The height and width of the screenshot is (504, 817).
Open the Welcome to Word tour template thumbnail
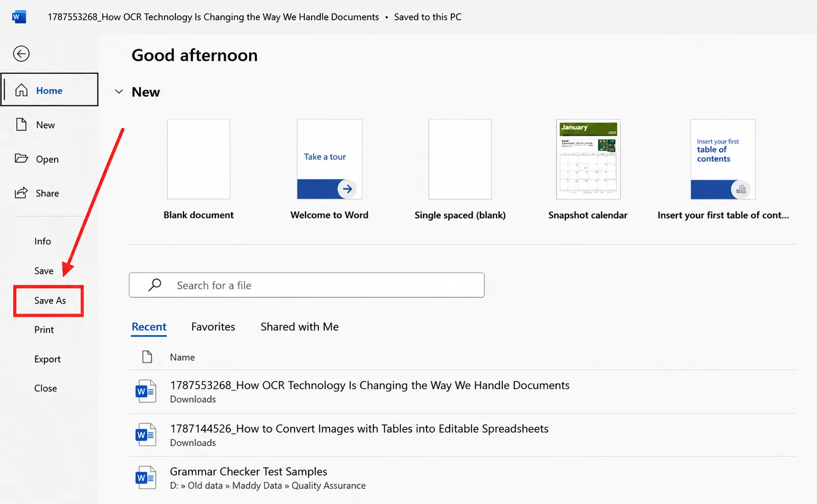tap(329, 159)
